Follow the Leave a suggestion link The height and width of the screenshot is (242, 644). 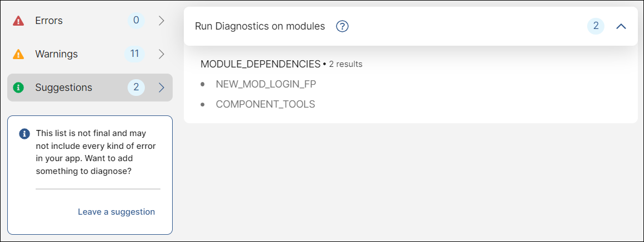point(116,212)
